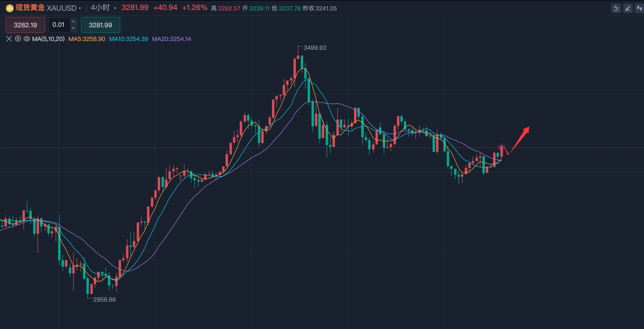
Task: Click the 3499.93 high price marker
Action: [315, 48]
